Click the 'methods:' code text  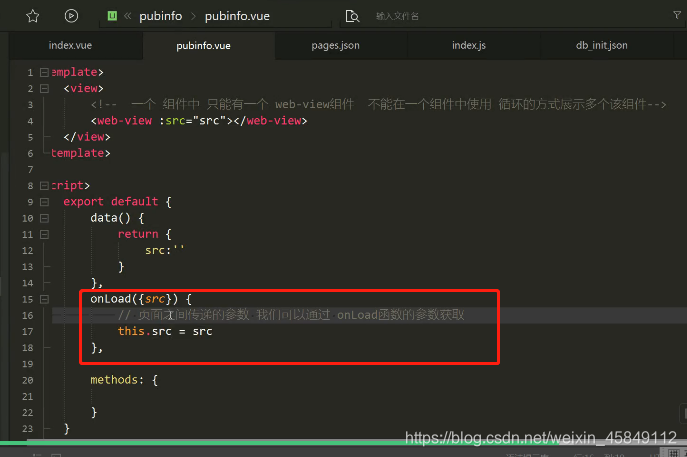tap(117, 380)
